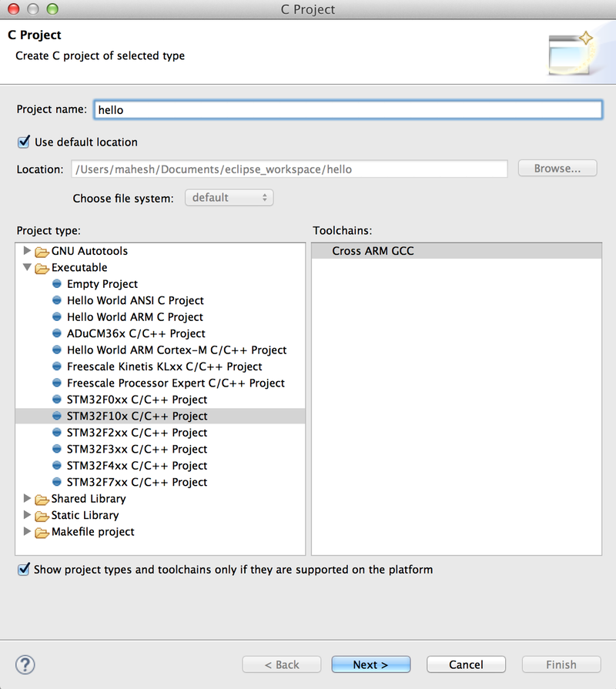The width and height of the screenshot is (616, 689).
Task: Click the help question mark icon
Action: 25,664
